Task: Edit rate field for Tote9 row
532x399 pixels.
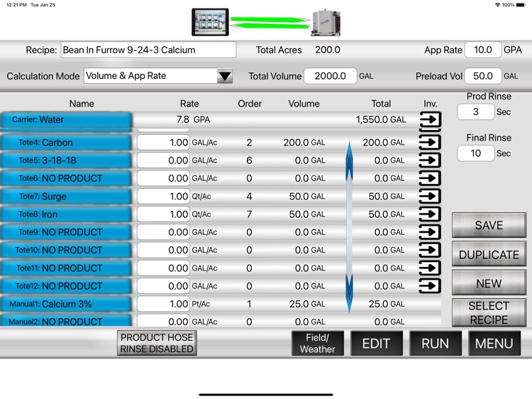Action: (163, 232)
